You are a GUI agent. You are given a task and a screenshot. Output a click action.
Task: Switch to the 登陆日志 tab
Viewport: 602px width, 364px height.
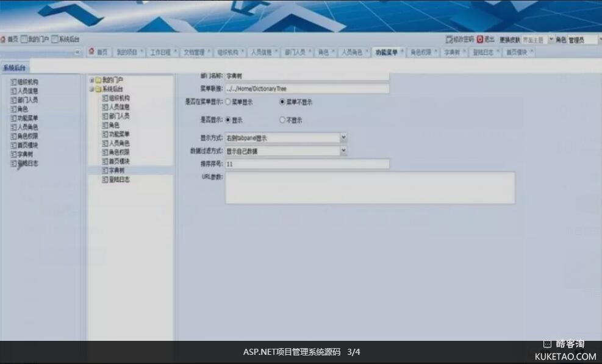(486, 52)
